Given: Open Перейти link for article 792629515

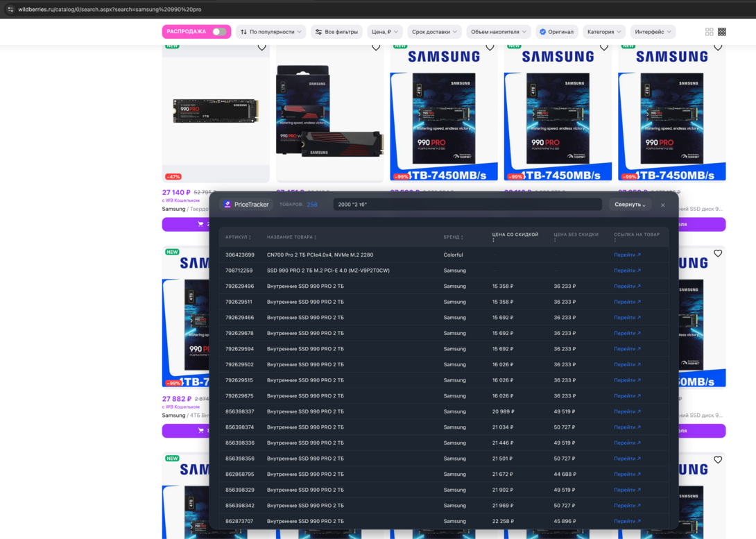Looking at the screenshot, I should [627, 380].
